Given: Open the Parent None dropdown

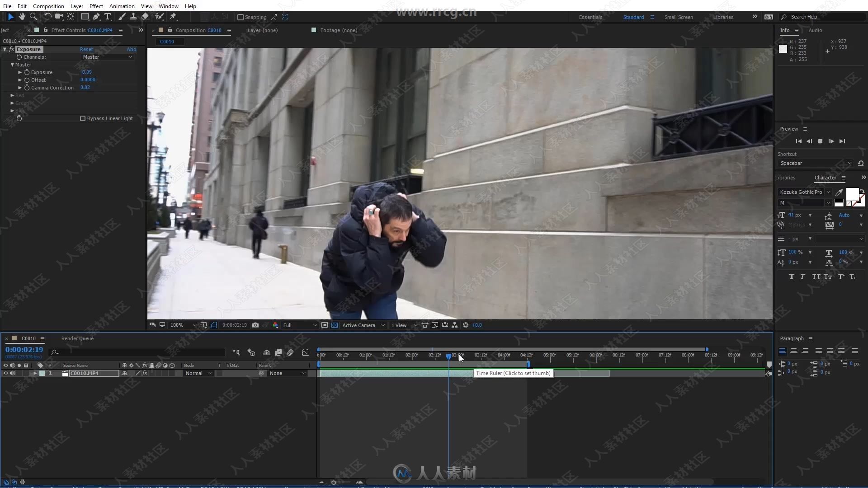Looking at the screenshot, I should point(287,373).
